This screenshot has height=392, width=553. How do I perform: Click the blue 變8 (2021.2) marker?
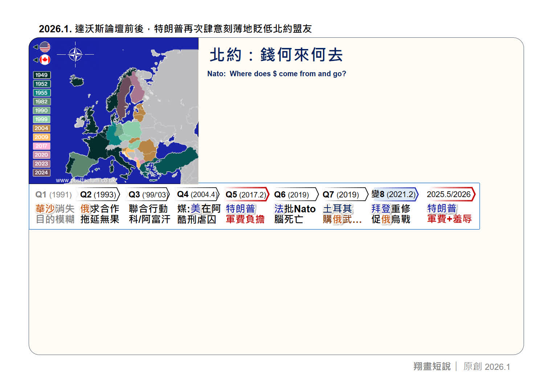tap(394, 195)
